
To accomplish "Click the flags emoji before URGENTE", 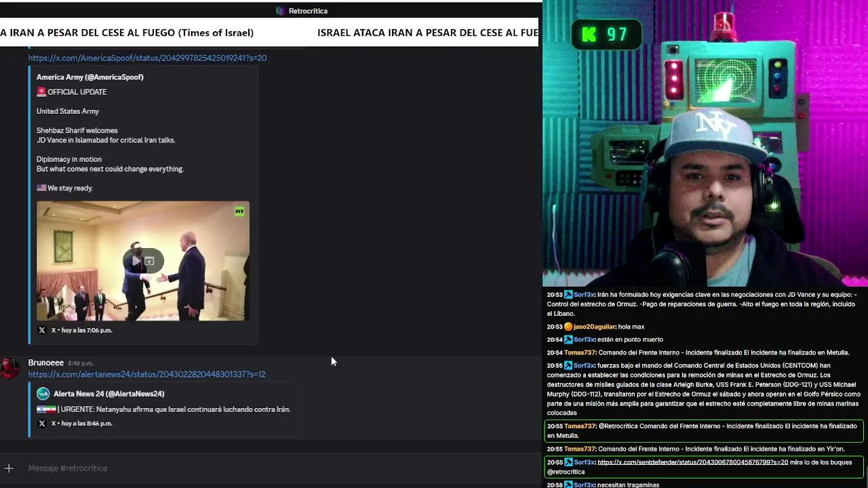I will [x=46, y=409].
